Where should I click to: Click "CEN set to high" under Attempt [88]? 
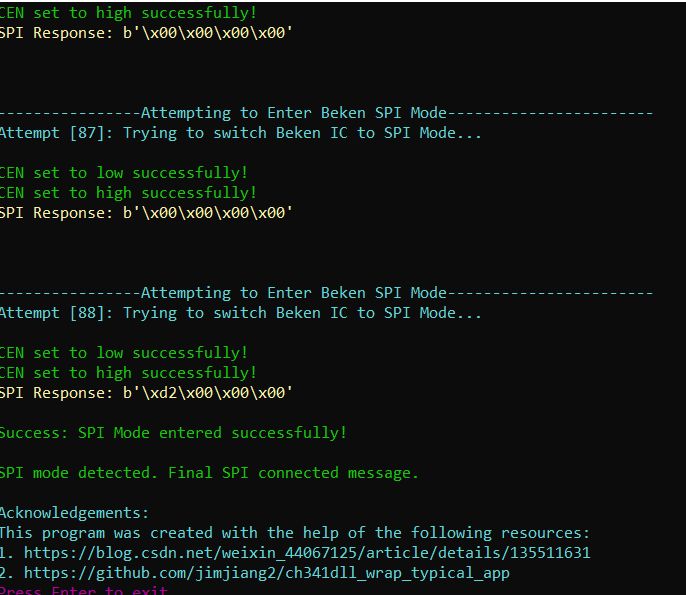(128, 373)
